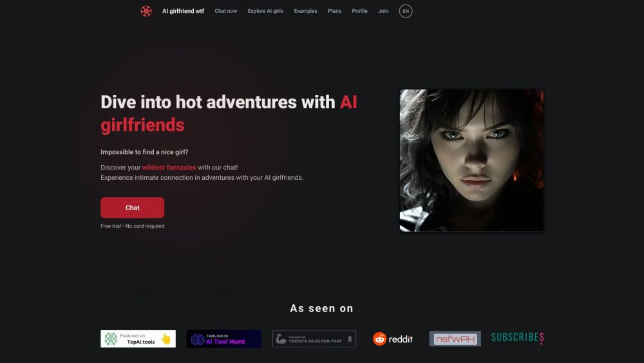Viewport: 644px width, 363px height.
Task: Open the EN language selector
Action: 405,11
